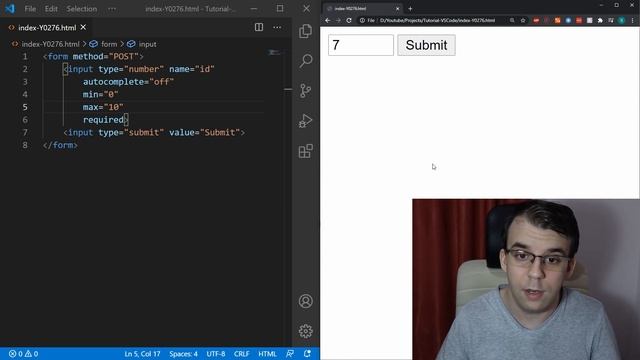Change end of line sequence CRLF
Screen dimensions: 640x360
click(242, 354)
